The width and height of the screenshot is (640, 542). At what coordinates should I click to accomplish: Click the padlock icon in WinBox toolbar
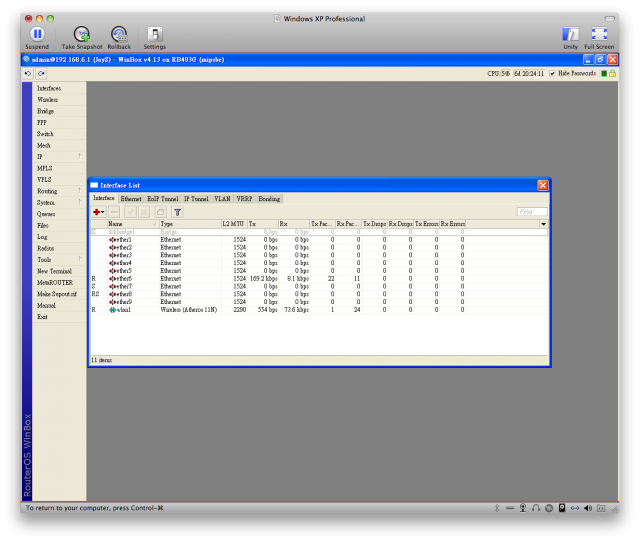pos(612,73)
